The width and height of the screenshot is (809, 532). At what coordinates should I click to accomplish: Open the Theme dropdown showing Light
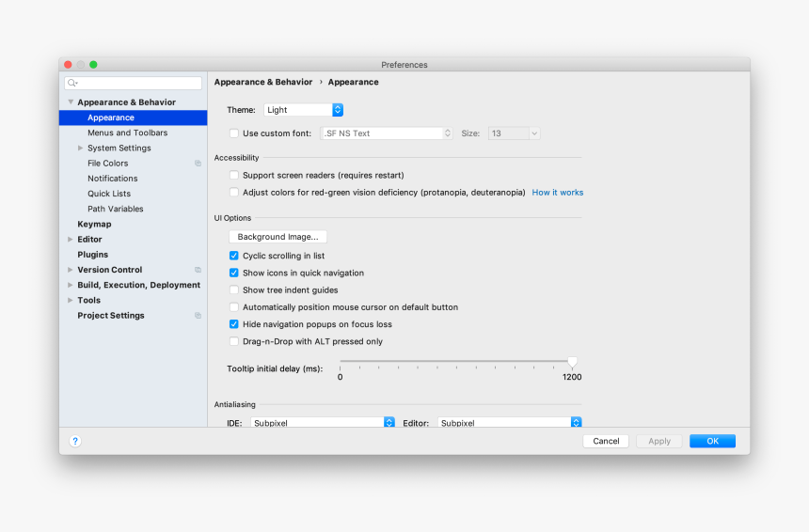pyautogui.click(x=303, y=110)
